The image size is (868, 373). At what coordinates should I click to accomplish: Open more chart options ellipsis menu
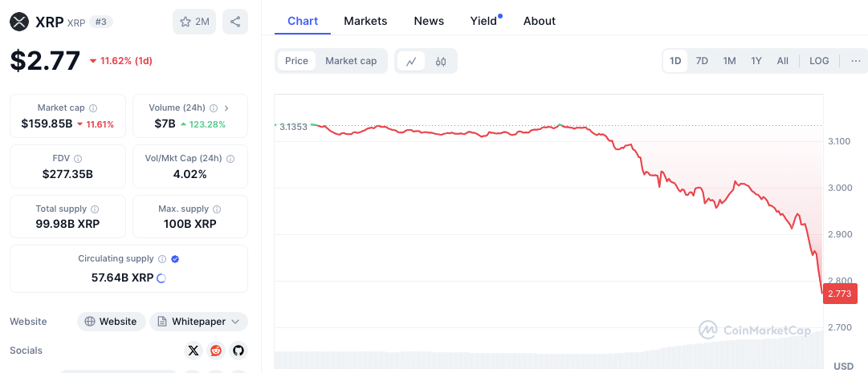855,61
